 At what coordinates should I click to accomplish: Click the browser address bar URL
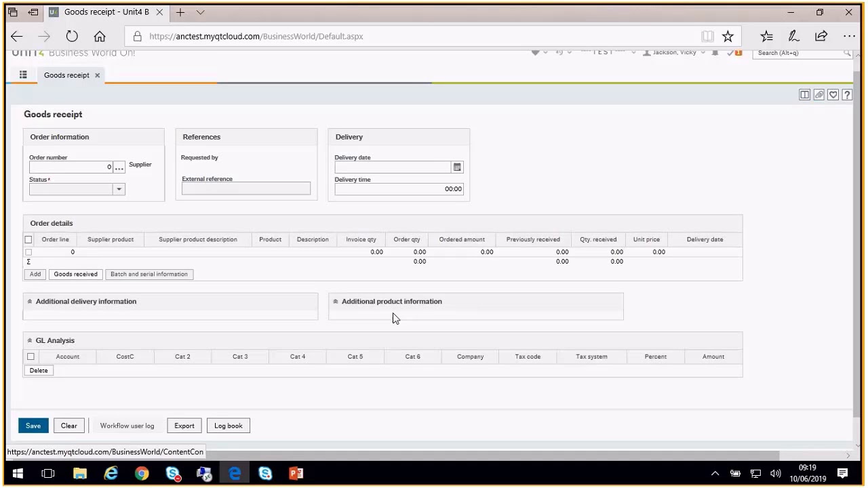pyautogui.click(x=256, y=37)
